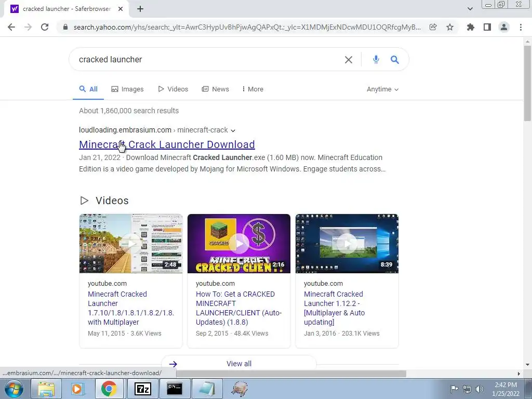532x399 pixels.
Task: Switch to the Videos tab
Action: coord(173,89)
